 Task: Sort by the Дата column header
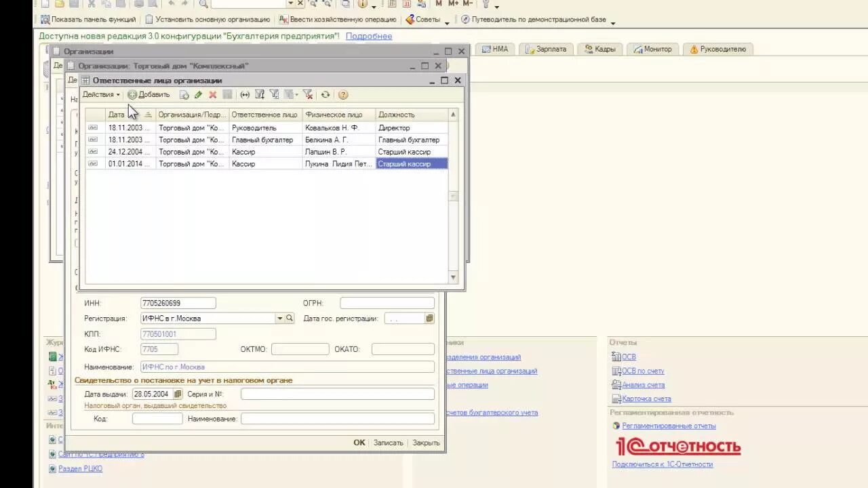130,115
